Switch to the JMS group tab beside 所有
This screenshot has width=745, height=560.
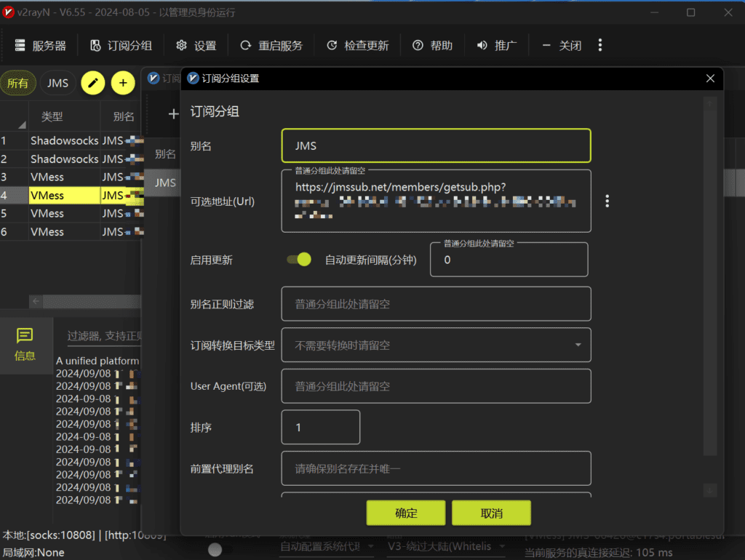coord(57,83)
